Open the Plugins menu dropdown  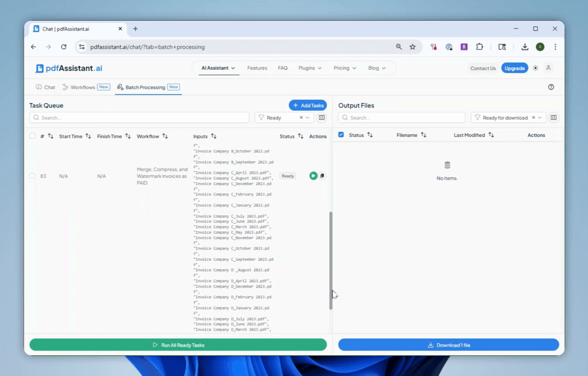click(310, 68)
